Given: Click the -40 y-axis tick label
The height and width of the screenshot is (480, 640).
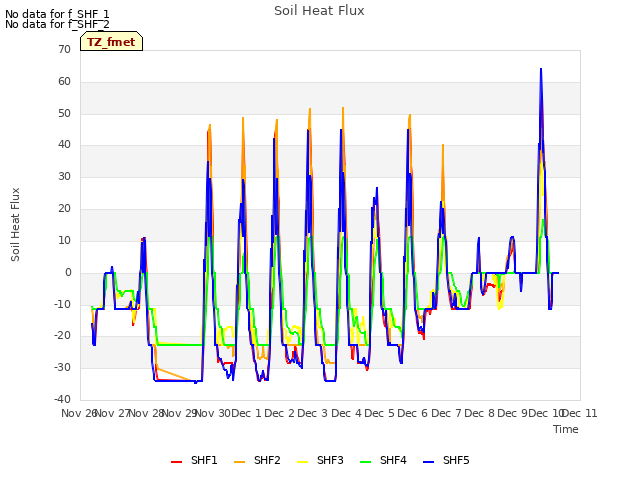Looking at the screenshot, I should click(x=62, y=399).
